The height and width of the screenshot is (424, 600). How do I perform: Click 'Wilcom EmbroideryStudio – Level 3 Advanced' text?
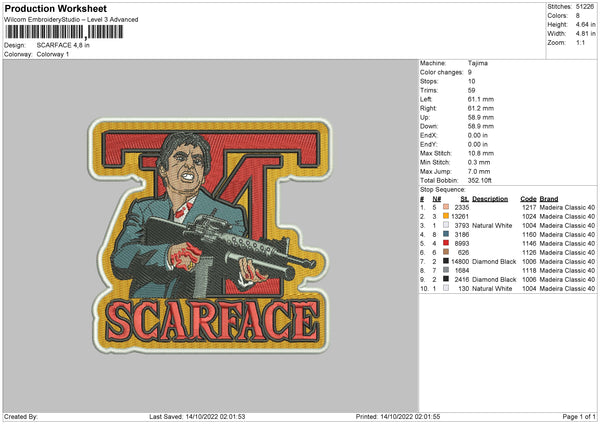71,20
